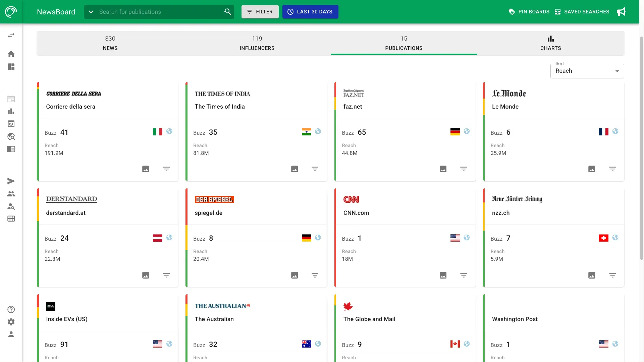Open Saved Searches

point(582,12)
